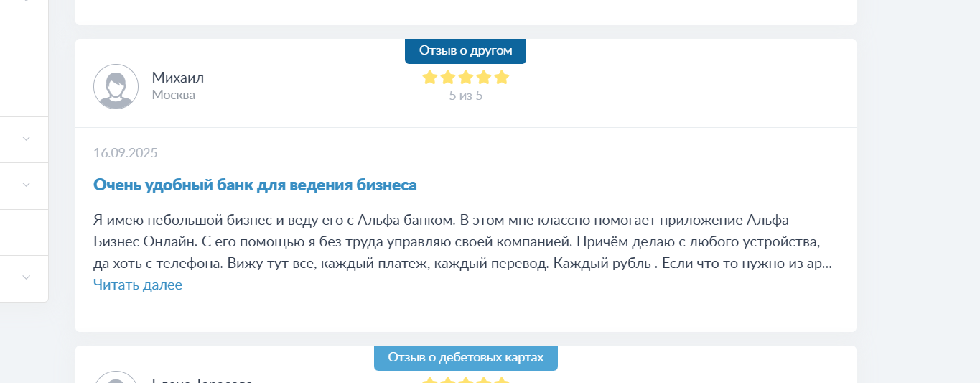Expand the sidebar chevron level with the review title

click(27, 185)
